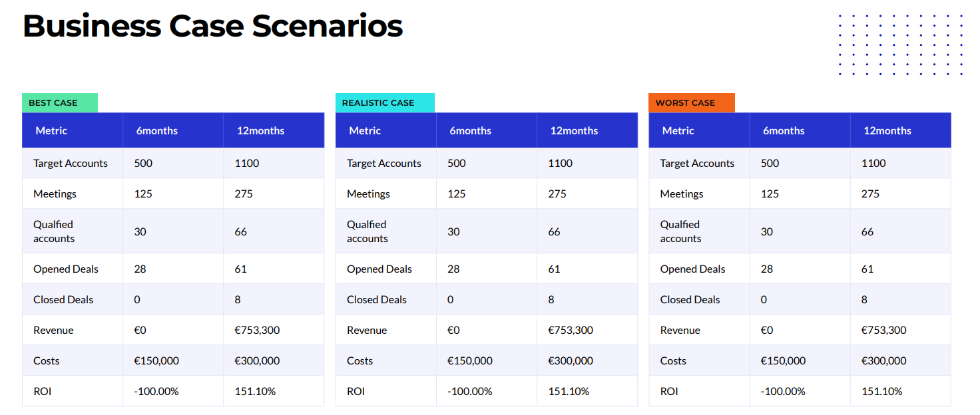Select the cyan REALISTIC CASE label
This screenshot has height=415, width=980.
click(x=385, y=102)
